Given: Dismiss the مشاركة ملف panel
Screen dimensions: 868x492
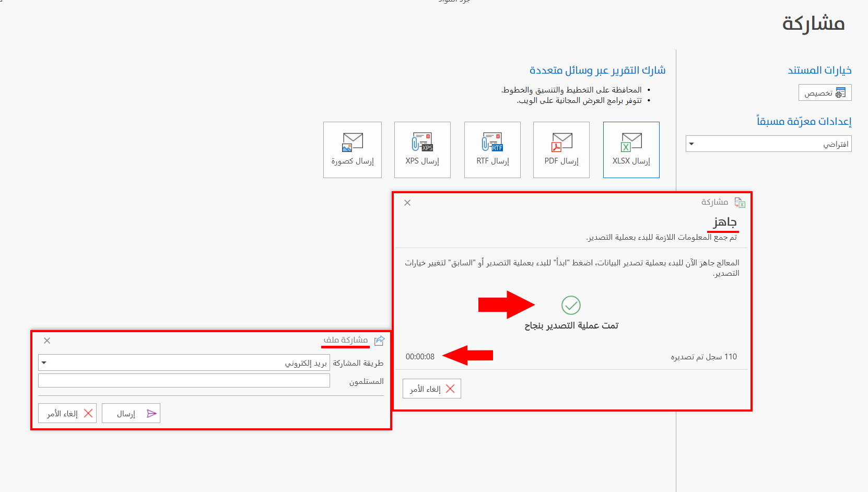Looking at the screenshot, I should point(47,340).
